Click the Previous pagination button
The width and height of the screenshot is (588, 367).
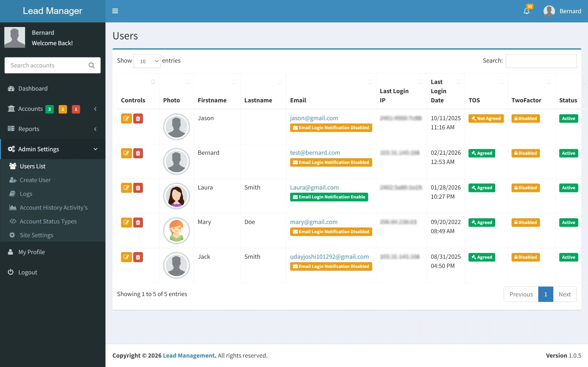coord(521,294)
